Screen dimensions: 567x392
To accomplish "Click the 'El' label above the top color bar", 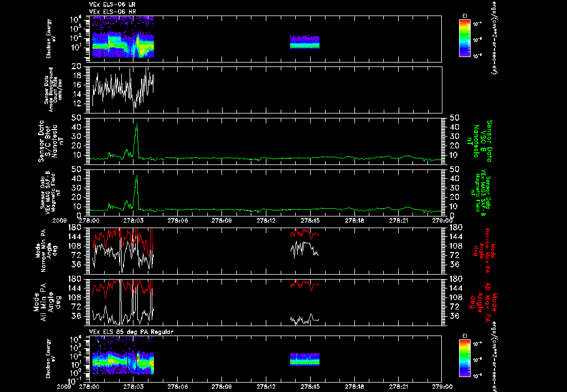I will 465,16.
